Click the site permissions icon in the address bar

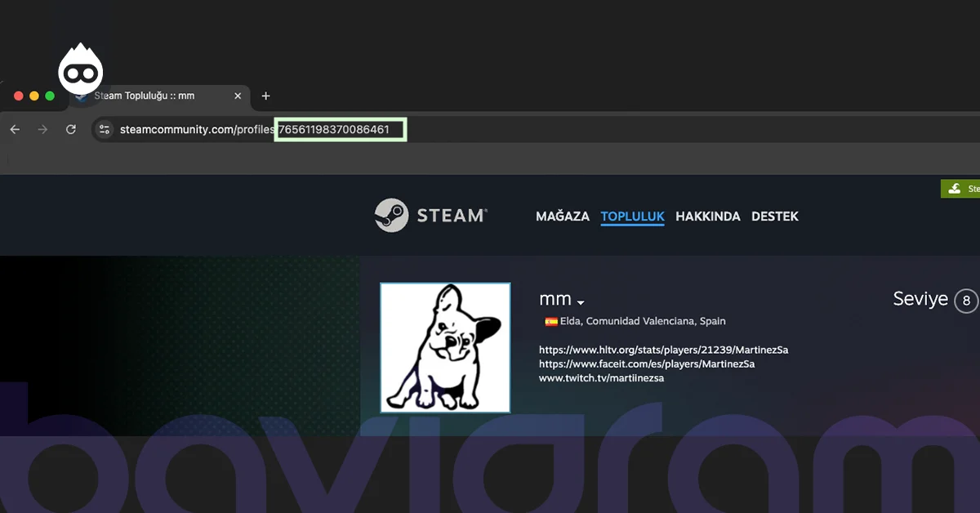104,129
